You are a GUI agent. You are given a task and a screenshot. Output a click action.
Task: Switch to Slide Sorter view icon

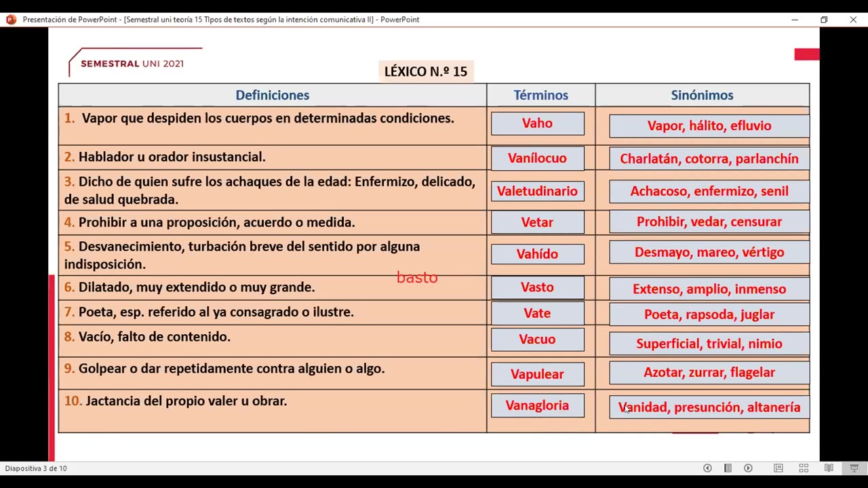tap(804, 468)
